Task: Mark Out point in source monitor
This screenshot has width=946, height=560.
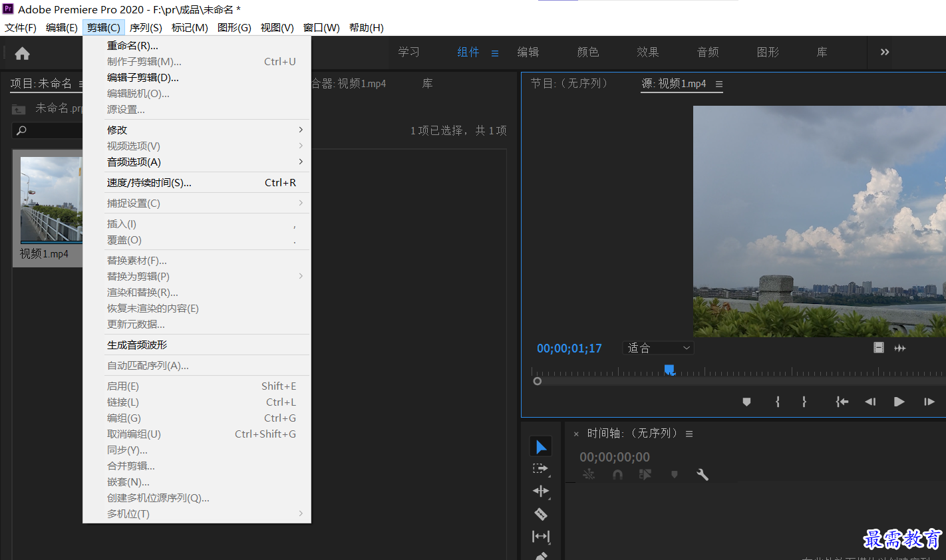Action: click(804, 402)
